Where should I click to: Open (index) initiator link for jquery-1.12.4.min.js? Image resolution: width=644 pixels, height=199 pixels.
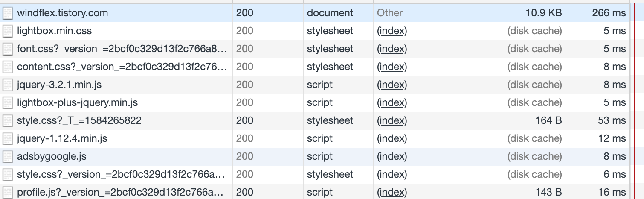(x=392, y=139)
